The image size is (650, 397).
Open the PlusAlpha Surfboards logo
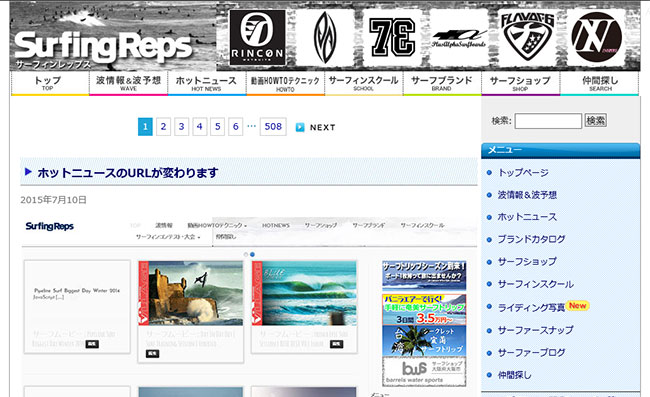[x=459, y=38]
